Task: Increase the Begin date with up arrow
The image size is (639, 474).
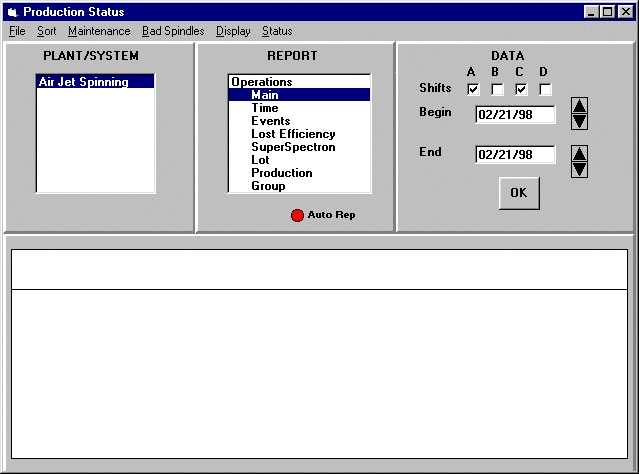Action: pos(579,106)
